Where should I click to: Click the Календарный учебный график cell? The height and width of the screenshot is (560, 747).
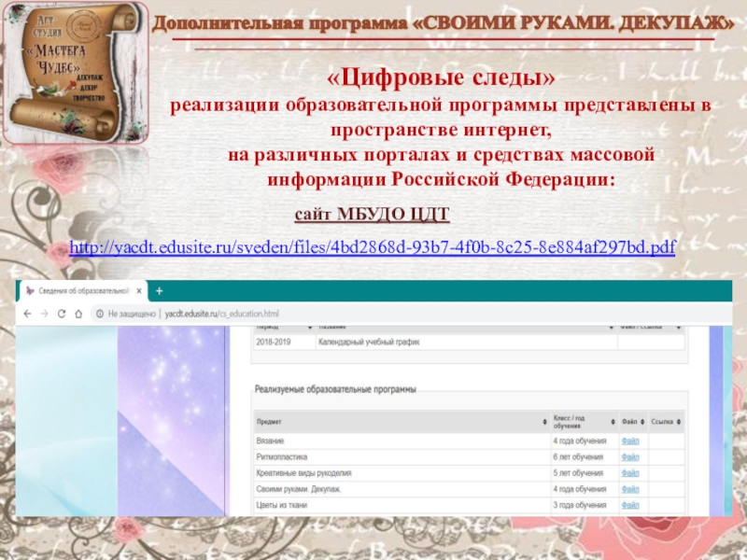point(466,342)
